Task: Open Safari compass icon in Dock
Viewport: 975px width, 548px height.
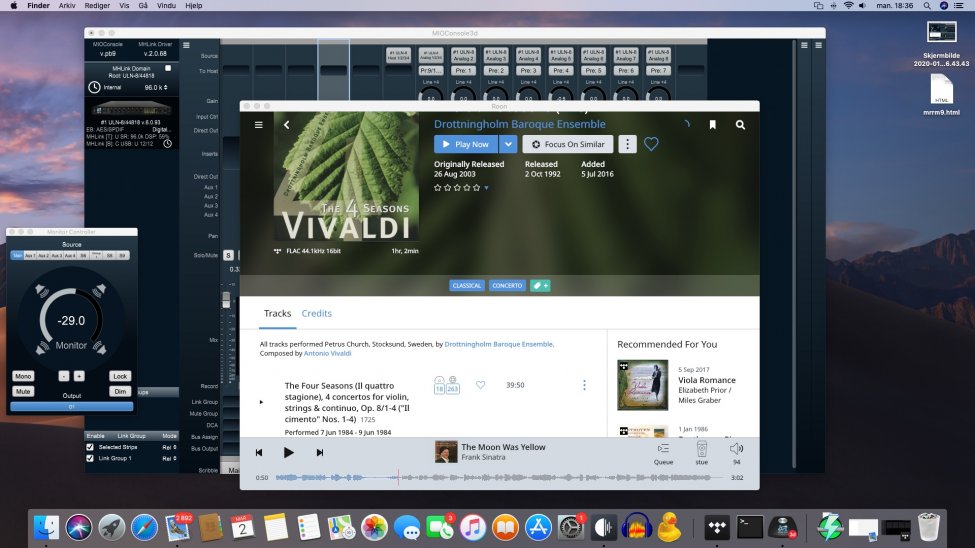Action: point(144,527)
